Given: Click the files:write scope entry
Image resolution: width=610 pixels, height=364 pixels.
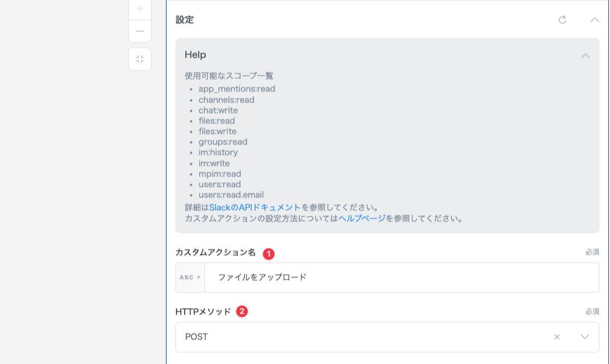Looking at the screenshot, I should click(217, 132).
